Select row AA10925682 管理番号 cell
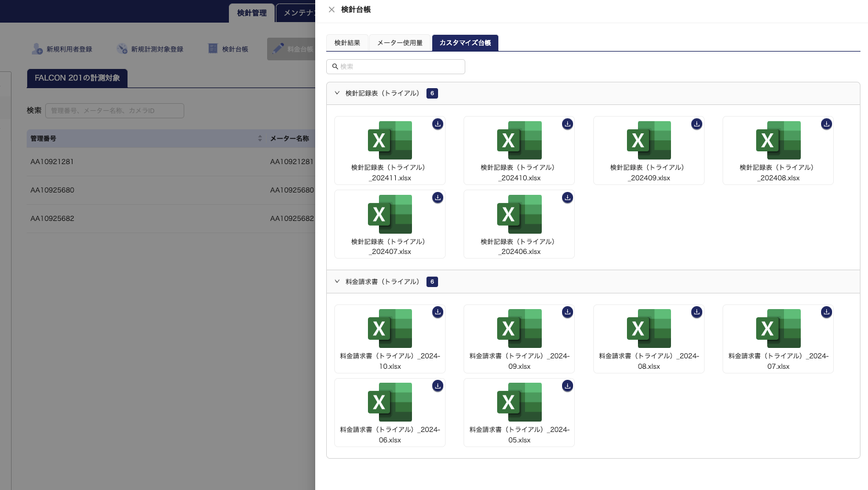Screen dimensions: 868x490 [52, 219]
